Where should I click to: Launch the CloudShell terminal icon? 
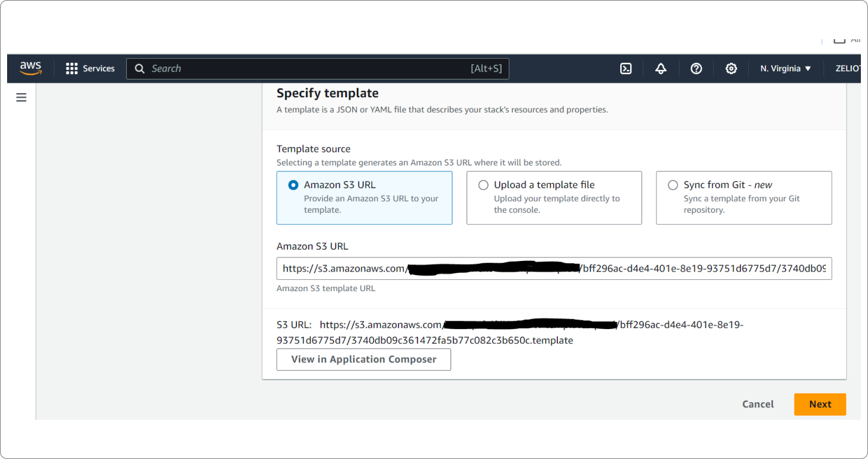[626, 69]
